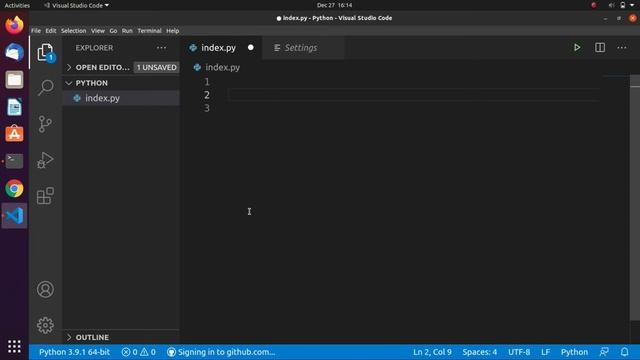
Task: Click Signing in to github.com status
Action: [x=221, y=352]
